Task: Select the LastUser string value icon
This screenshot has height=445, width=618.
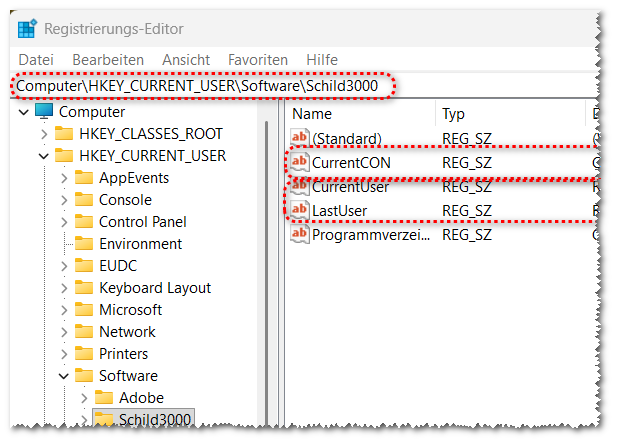Action: (299, 210)
